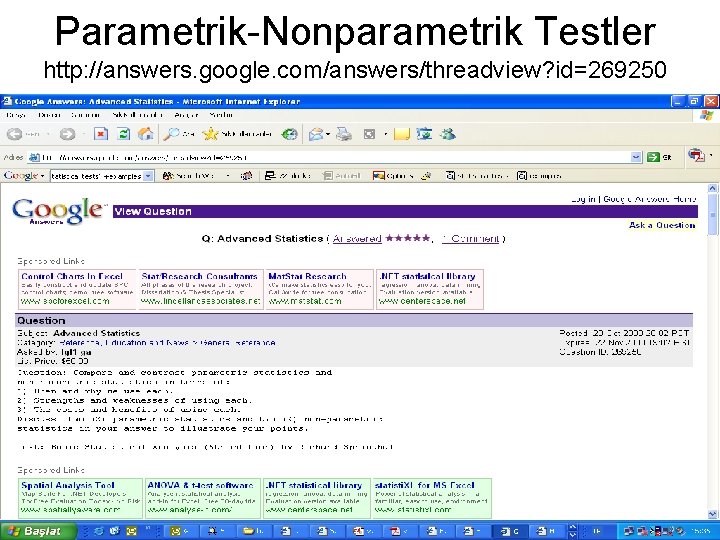The height and width of the screenshot is (540, 720).
Task: Click inside the Google toolbar search box
Action: pos(96,176)
